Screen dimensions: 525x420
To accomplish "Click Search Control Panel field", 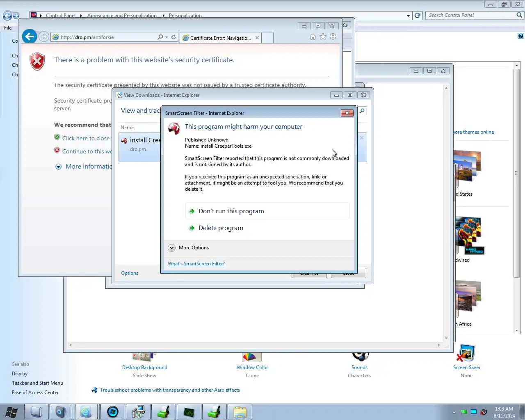I will (471, 15).
